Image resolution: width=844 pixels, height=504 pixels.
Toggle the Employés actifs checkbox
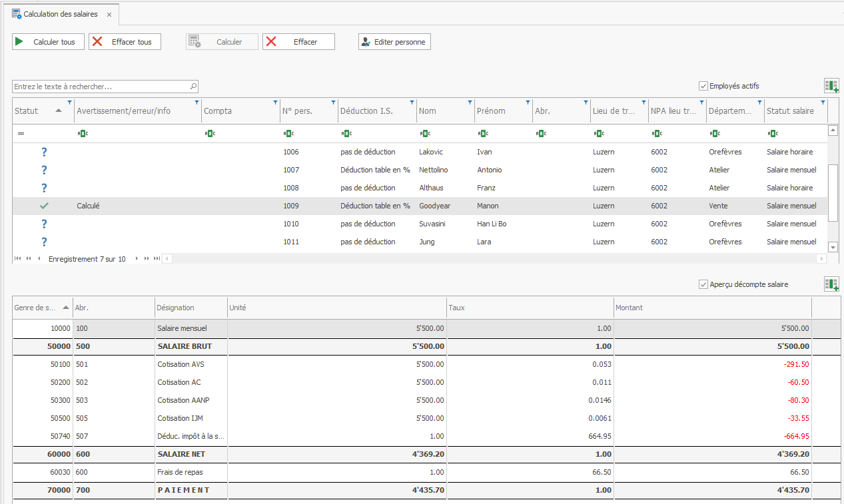703,86
